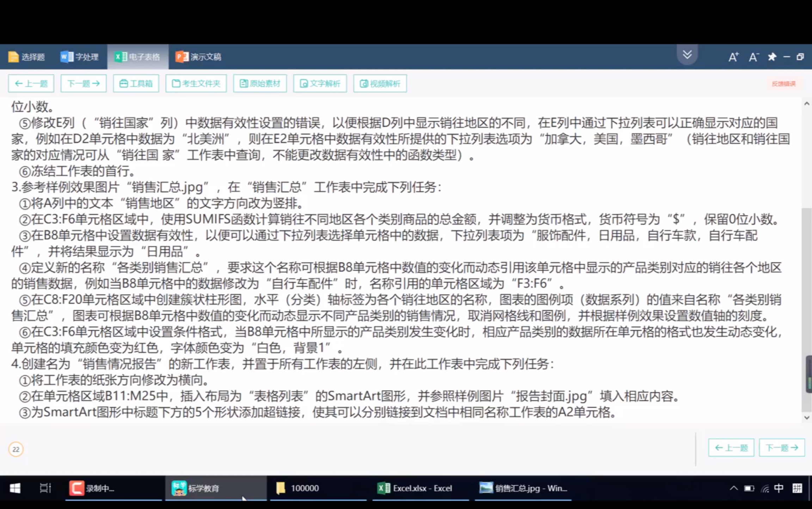812x509 pixels.
Task: Switch to the 录制中 recorder app
Action: [x=113, y=488]
